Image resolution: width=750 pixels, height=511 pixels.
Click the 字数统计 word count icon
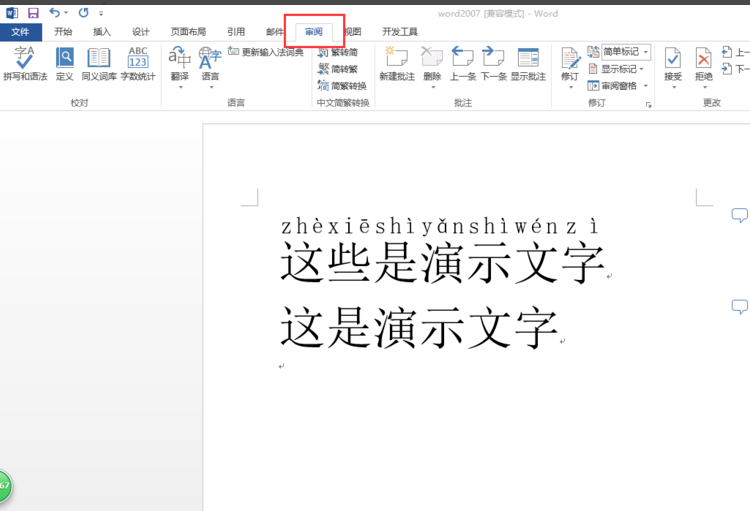tap(138, 64)
